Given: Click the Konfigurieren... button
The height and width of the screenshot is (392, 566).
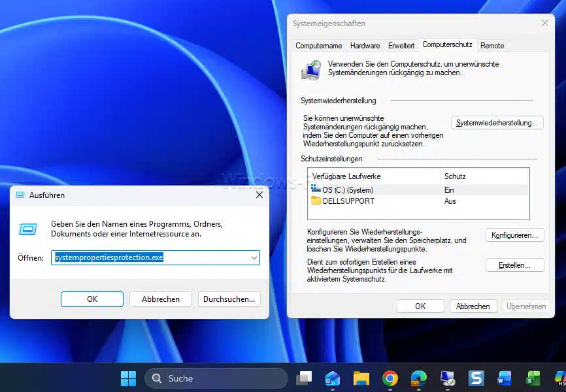Looking at the screenshot, I should [x=515, y=235].
